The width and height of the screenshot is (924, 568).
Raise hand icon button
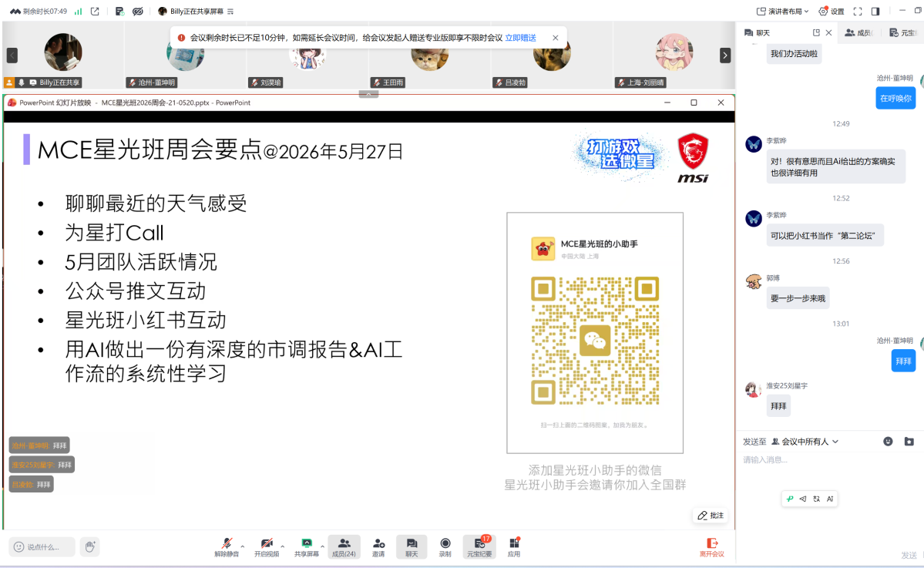click(89, 546)
